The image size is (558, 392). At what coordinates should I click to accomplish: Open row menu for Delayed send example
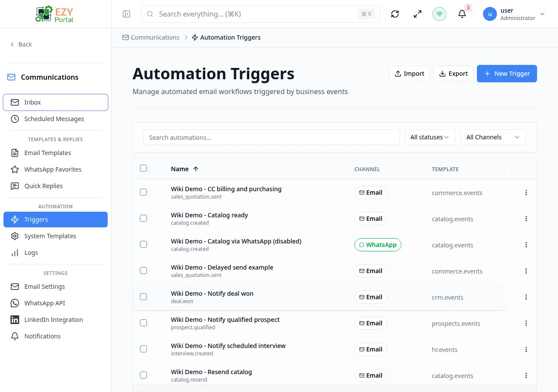[x=526, y=271]
